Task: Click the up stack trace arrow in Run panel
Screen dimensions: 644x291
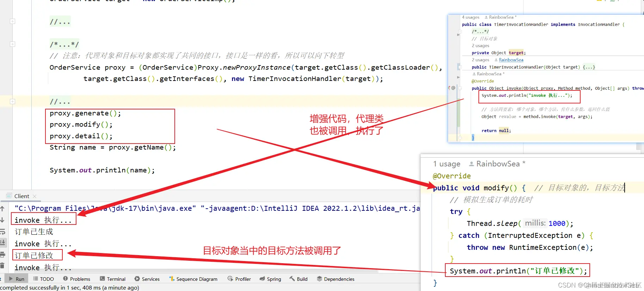Action: (x=2, y=208)
